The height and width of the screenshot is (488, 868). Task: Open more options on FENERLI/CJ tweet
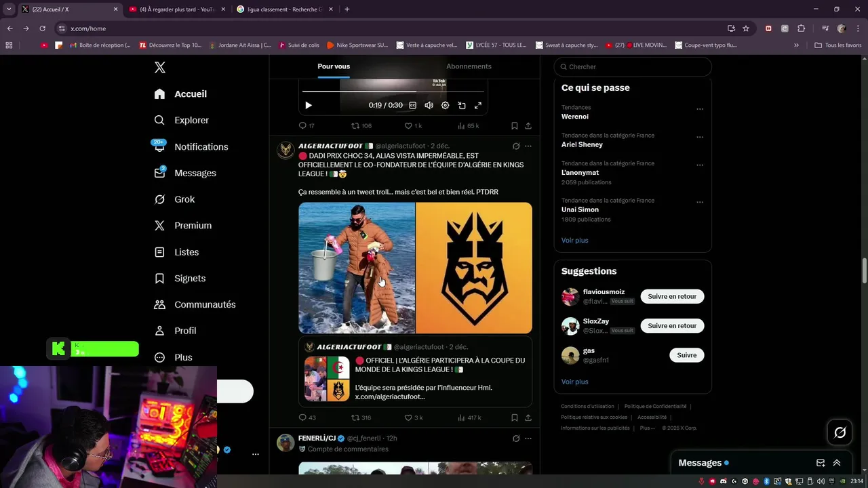pyautogui.click(x=528, y=439)
